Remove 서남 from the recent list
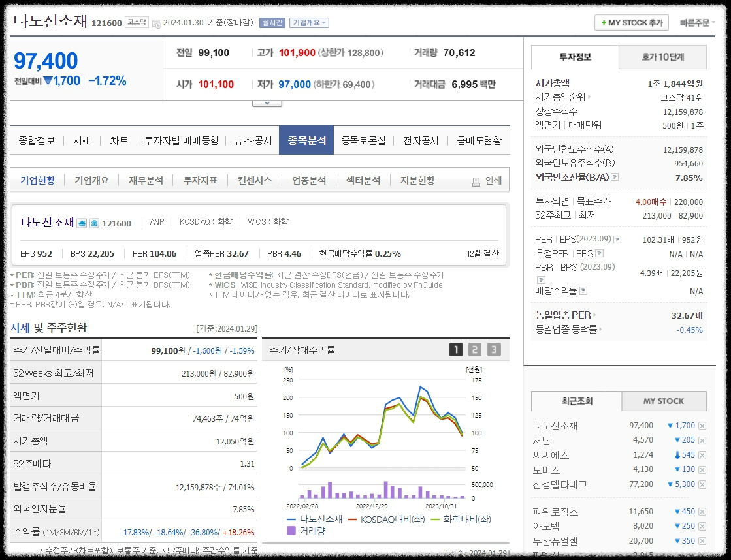Screen dimensions: 731x560 coord(702,441)
